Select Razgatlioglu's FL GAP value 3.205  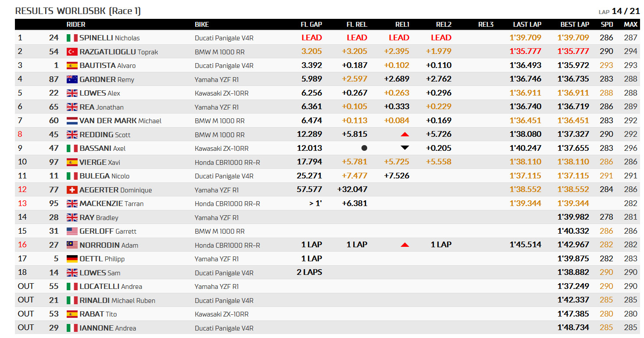[x=311, y=51]
